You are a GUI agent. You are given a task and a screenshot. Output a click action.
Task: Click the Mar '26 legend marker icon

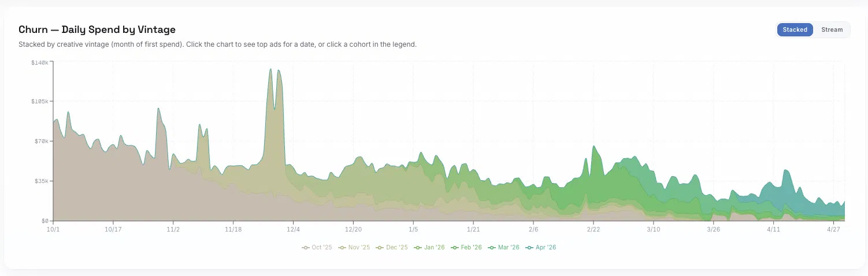coord(492,248)
